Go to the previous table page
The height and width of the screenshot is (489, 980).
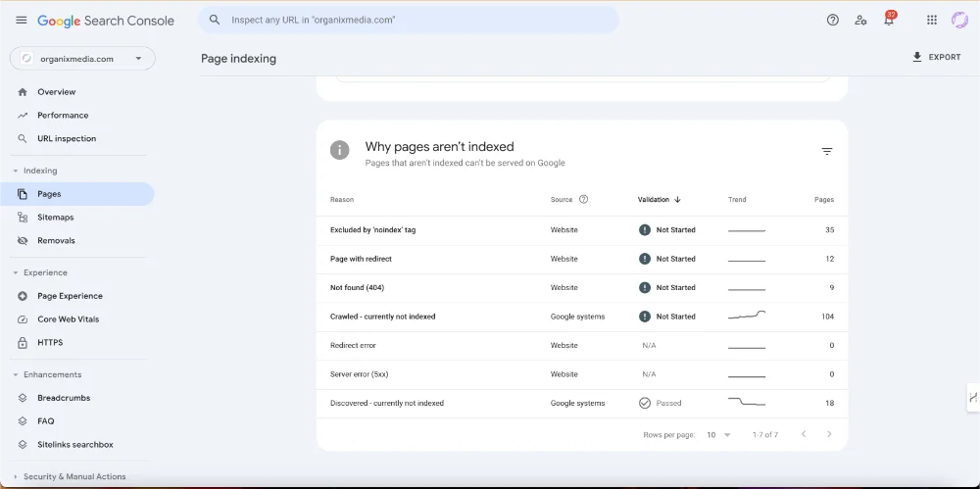804,434
